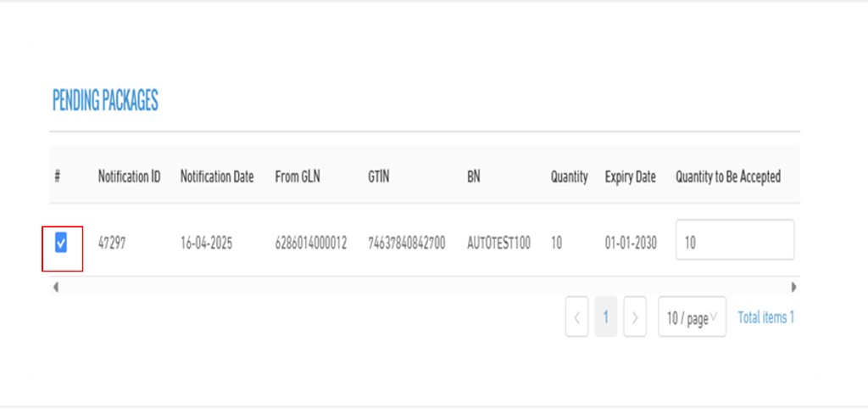Click the Notification ID column header

[129, 177]
